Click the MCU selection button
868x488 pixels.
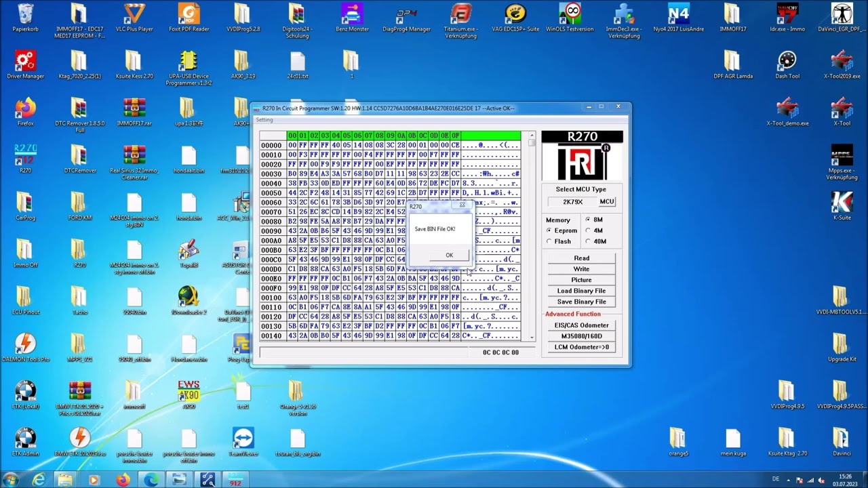click(607, 202)
